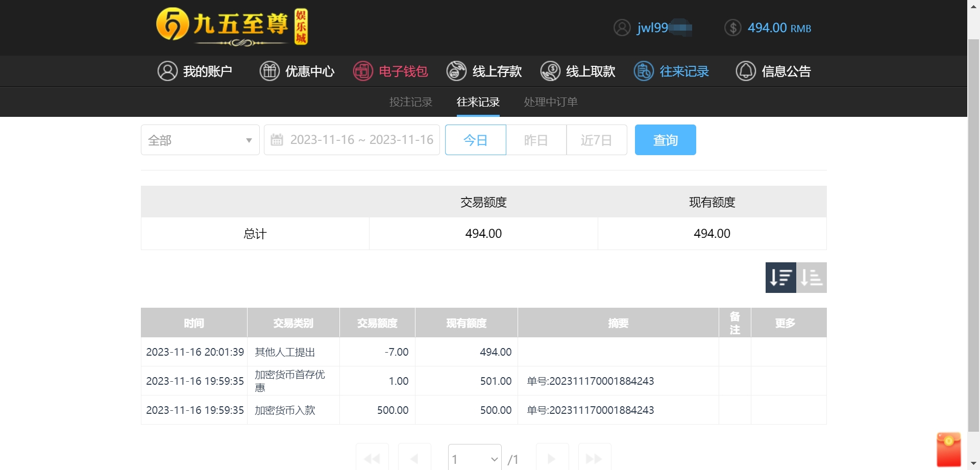Click the -7.00 transaction amount
The image size is (980, 470).
[397, 352]
